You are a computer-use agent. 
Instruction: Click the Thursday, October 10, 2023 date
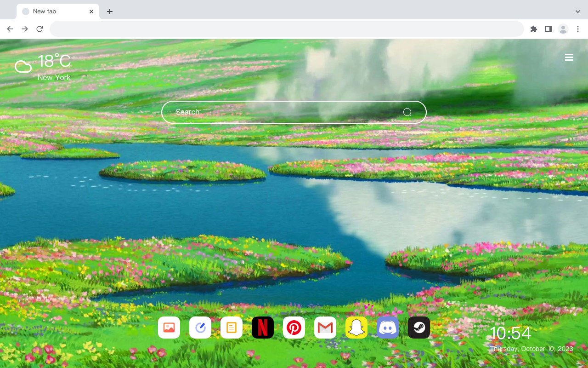point(531,349)
